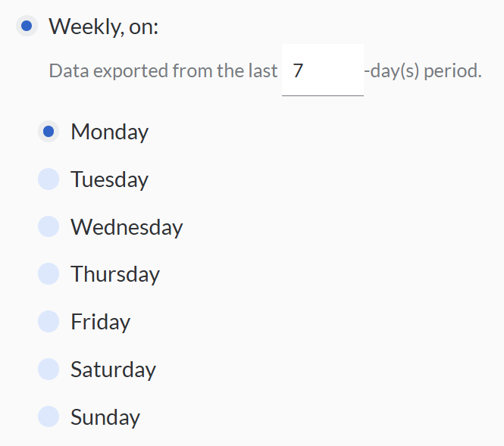This screenshot has height=446, width=504.
Task: Click the Friday label text
Action: [x=100, y=322]
